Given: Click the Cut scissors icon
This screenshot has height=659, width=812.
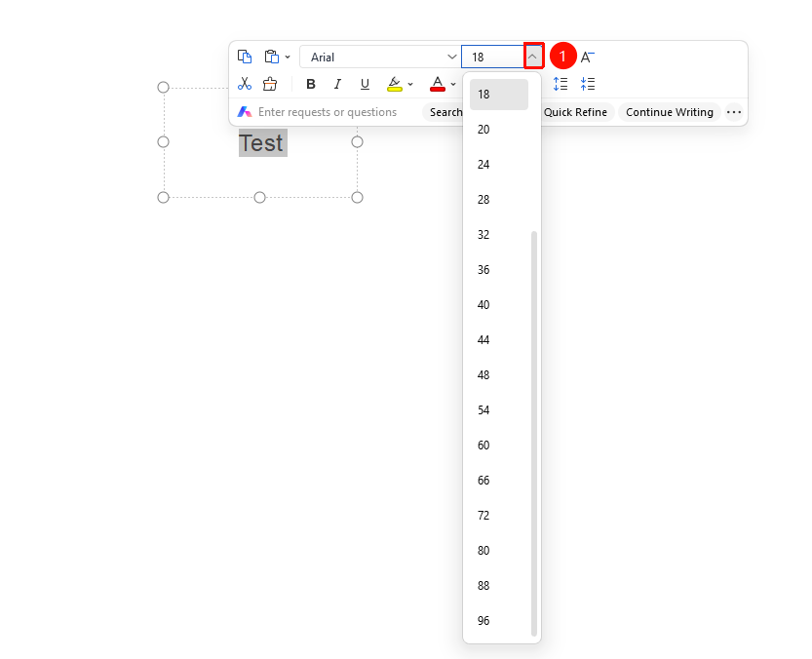Looking at the screenshot, I should click(245, 84).
